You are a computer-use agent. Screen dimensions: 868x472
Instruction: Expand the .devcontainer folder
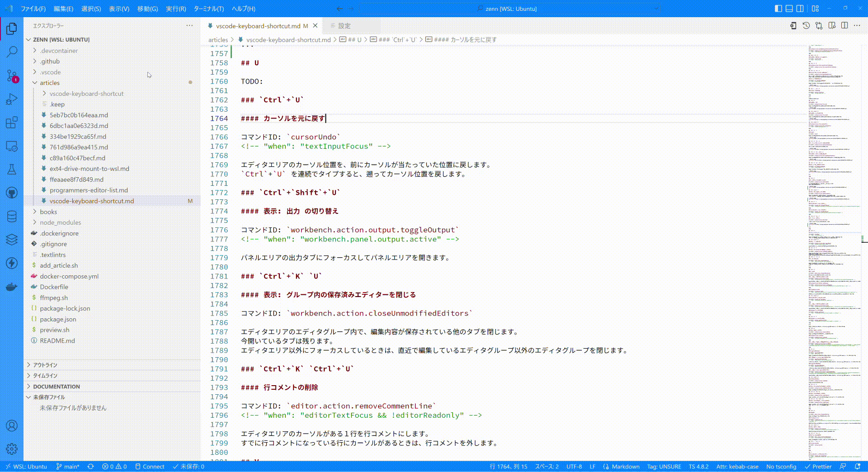pos(112,51)
